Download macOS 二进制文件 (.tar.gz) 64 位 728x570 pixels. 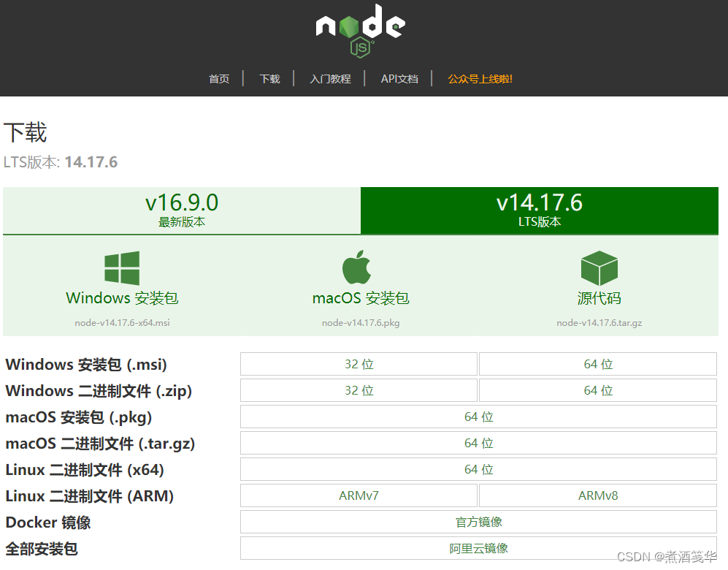[x=479, y=443]
